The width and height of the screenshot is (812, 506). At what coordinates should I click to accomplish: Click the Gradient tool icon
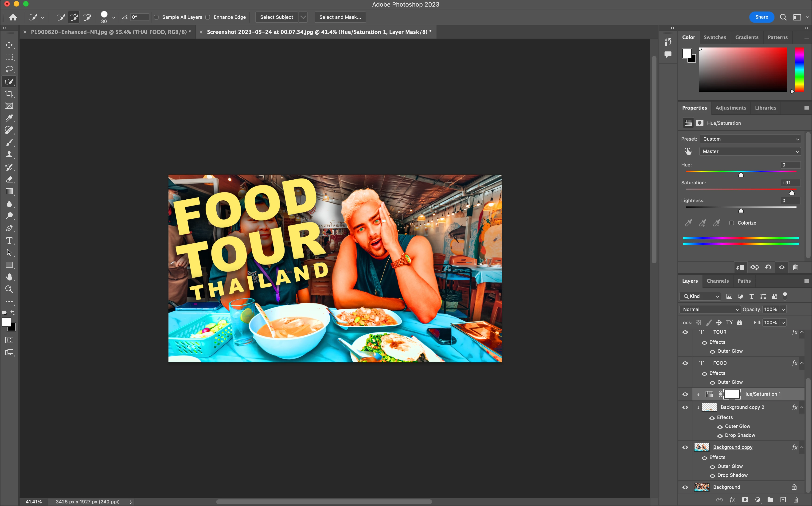click(x=9, y=192)
